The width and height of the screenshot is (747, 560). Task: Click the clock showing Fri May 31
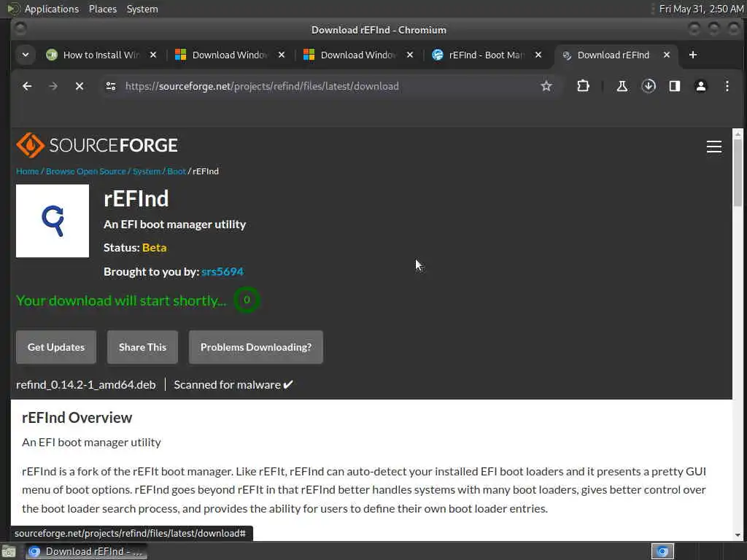[701, 9]
